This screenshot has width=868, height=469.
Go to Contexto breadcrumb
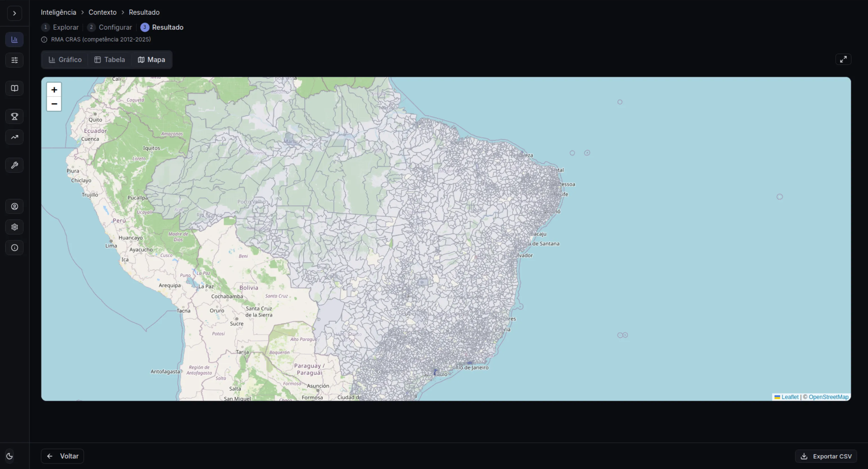pyautogui.click(x=102, y=12)
